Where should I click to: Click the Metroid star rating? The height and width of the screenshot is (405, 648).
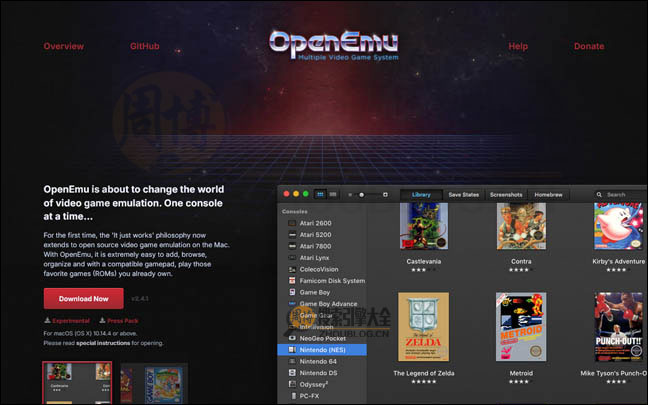pos(521,381)
